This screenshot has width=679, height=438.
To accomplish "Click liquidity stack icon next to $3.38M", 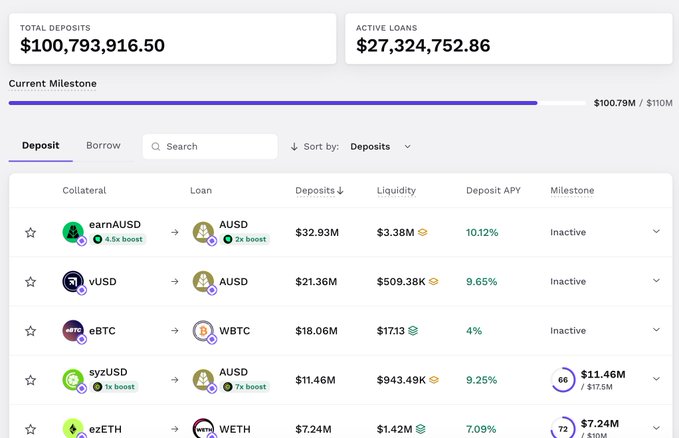I will pos(423,233).
